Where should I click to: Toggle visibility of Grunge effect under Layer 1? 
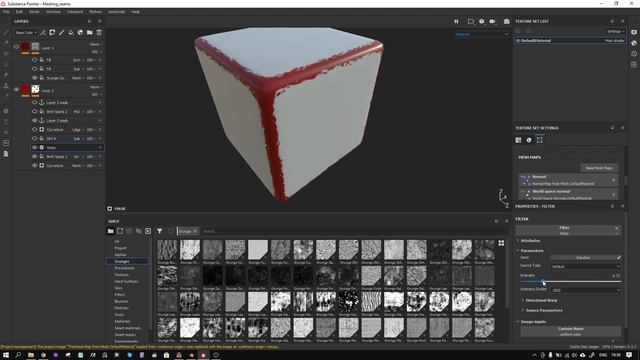pyautogui.click(x=35, y=78)
